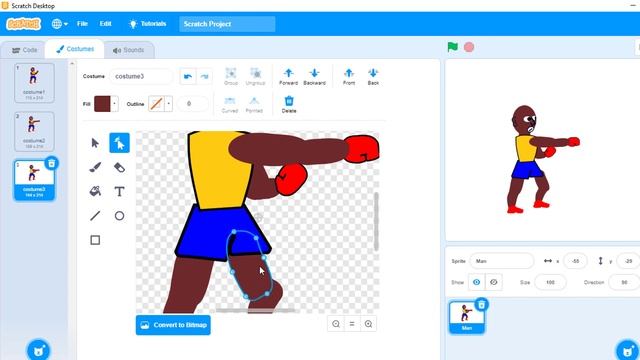Click the canvas vertical scrollbar
Screen dimensions: 640x360
[376, 221]
